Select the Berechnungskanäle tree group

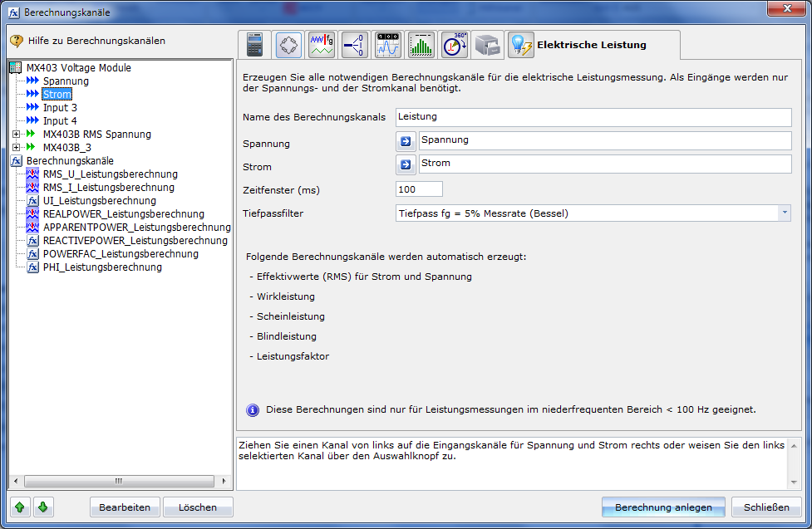(x=70, y=161)
